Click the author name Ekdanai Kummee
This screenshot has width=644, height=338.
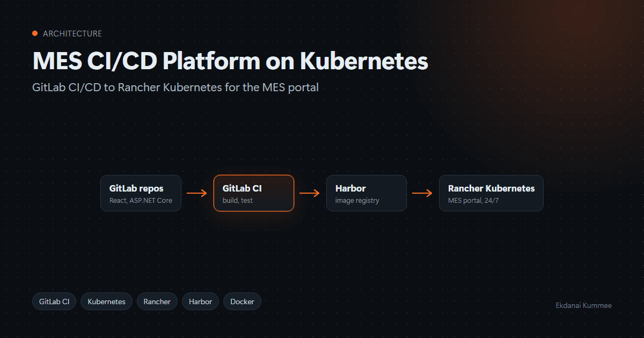pyautogui.click(x=583, y=305)
